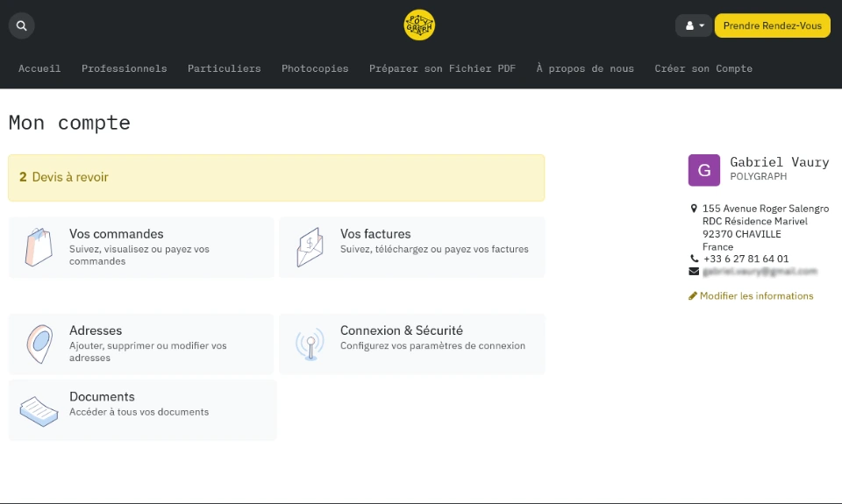Open the Documents card title

coord(102,397)
